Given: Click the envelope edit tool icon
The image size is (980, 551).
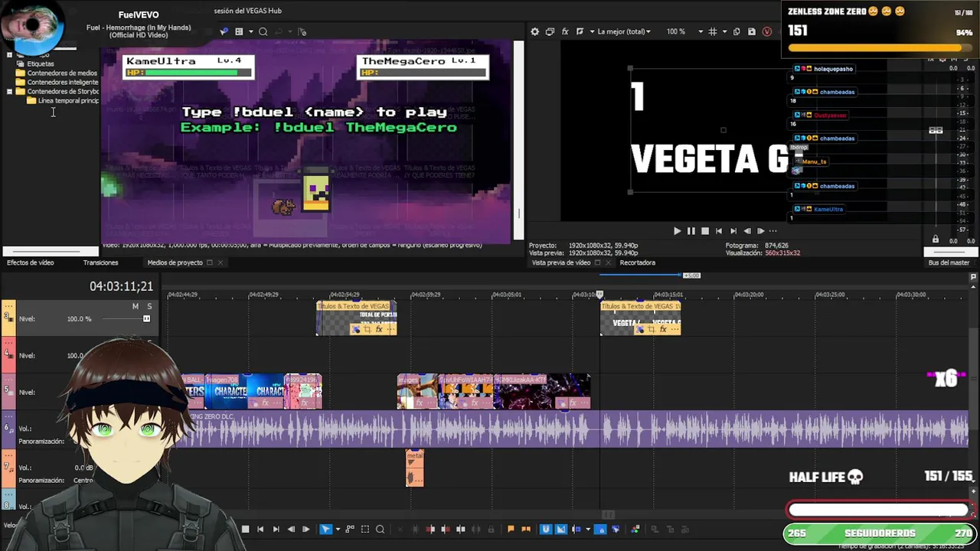Looking at the screenshot, I should tap(350, 529).
